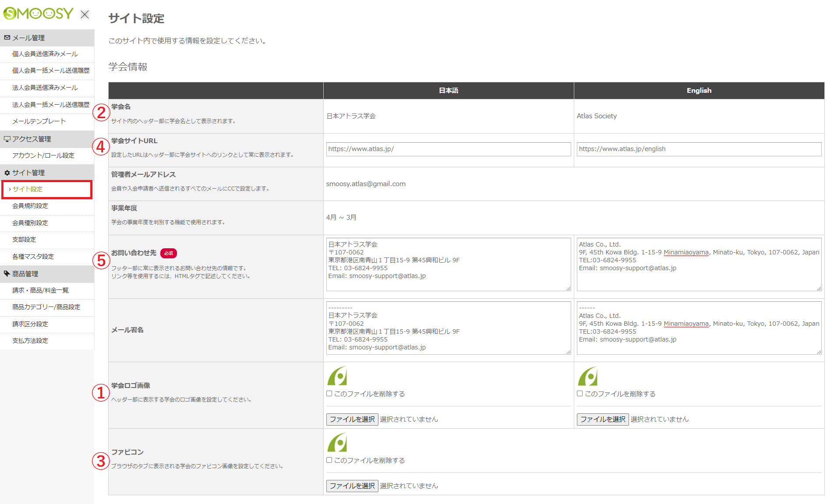Close the sidebar with the X icon
Image resolution: width=834 pixels, height=504 pixels.
85,14
